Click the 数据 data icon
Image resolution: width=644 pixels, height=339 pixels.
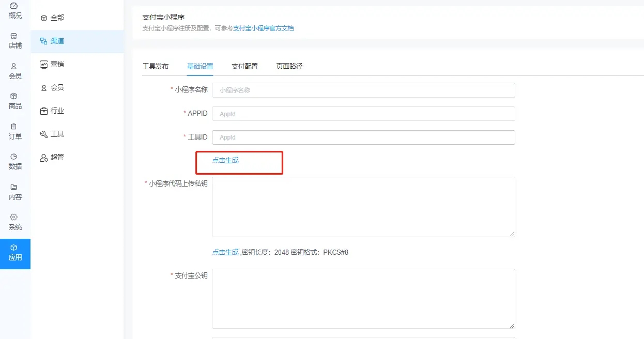tap(14, 156)
